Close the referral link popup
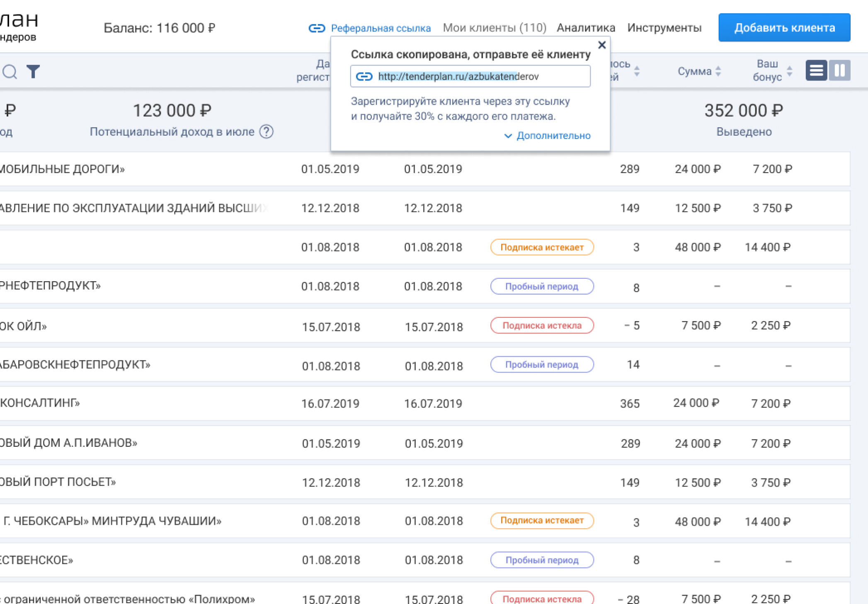Image resolution: width=868 pixels, height=604 pixels. [602, 45]
